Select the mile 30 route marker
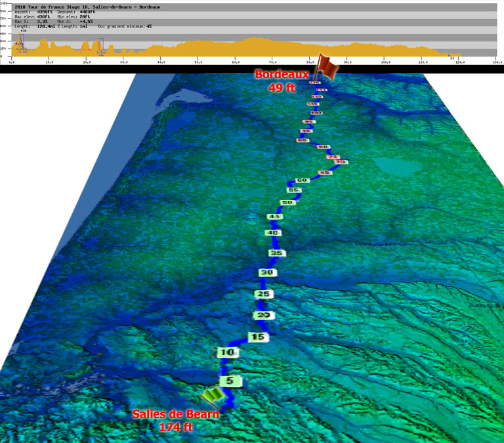Image resolution: width=504 pixels, height=443 pixels. click(267, 272)
